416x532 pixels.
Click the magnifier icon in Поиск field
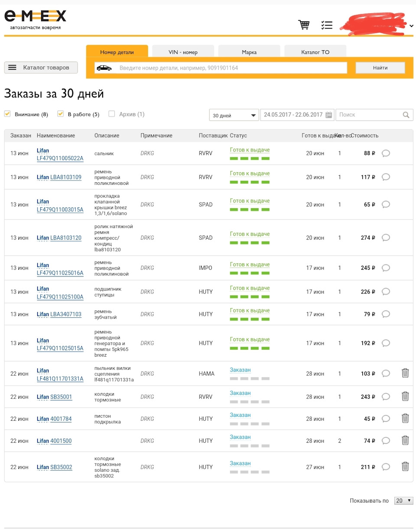[406, 115]
